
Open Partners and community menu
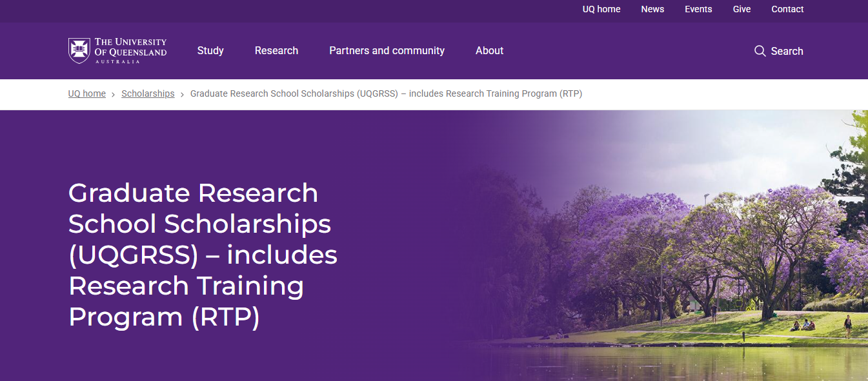click(x=387, y=50)
